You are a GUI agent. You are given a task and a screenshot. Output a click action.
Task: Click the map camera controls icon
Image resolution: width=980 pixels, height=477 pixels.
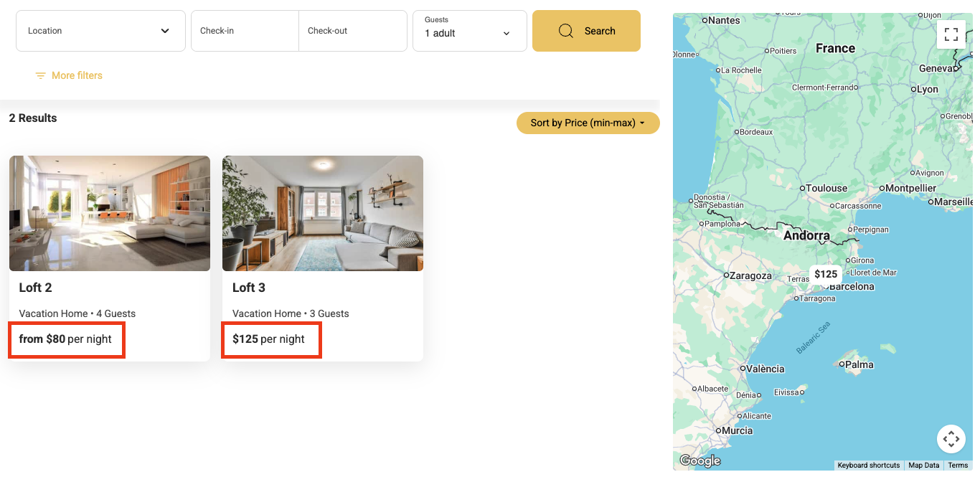click(x=951, y=439)
